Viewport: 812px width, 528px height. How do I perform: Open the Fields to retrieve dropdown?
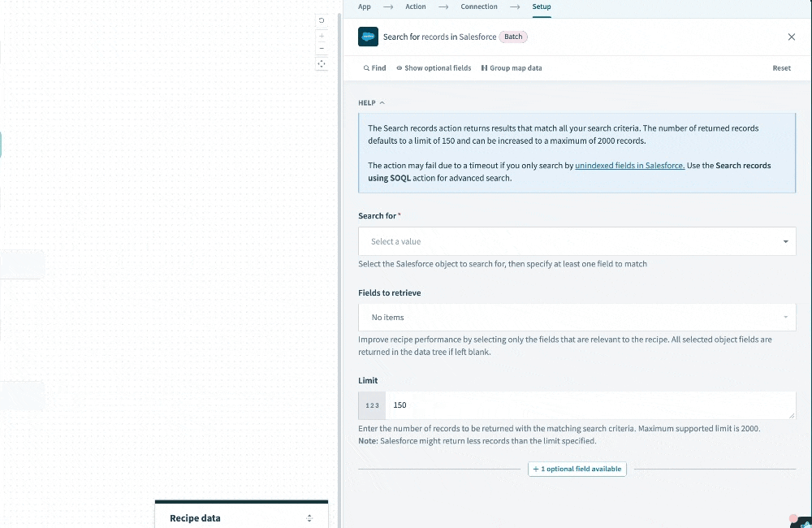(x=577, y=317)
